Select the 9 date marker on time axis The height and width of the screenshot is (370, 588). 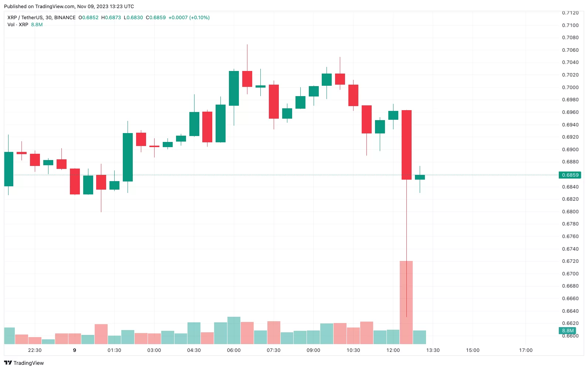coord(75,350)
